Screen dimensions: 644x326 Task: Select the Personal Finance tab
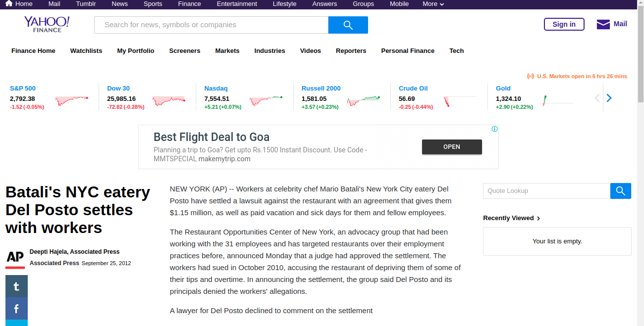408,51
